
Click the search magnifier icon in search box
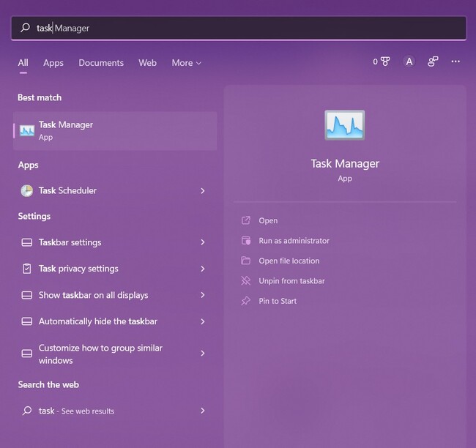tap(25, 28)
